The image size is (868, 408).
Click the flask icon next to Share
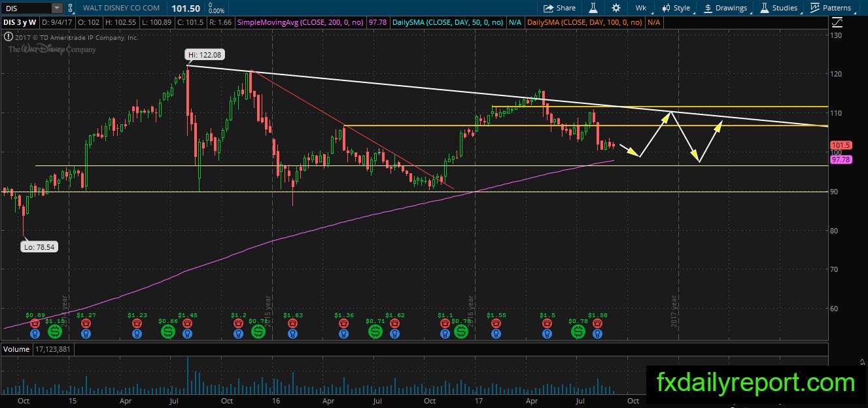coord(593,8)
